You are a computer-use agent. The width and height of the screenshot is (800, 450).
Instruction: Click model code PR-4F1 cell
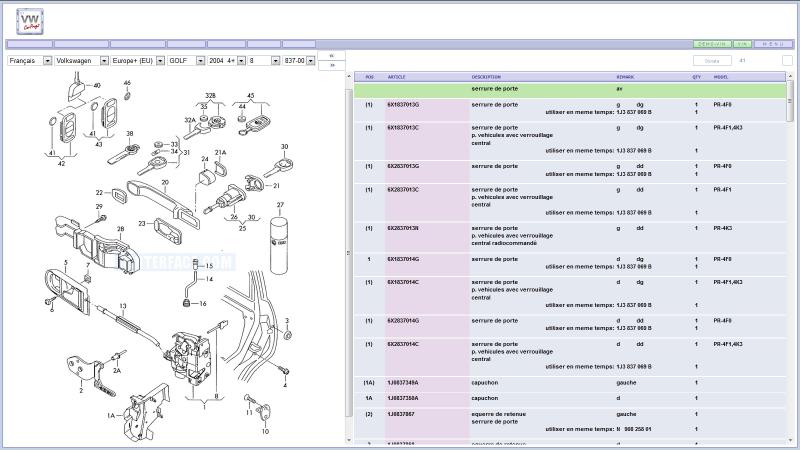tap(722, 190)
